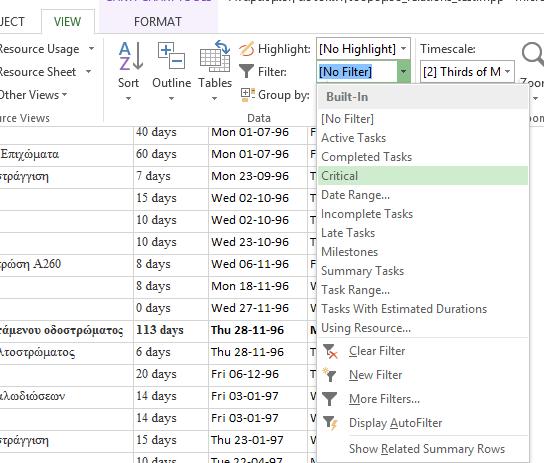The width and height of the screenshot is (544, 463).
Task: Click the Filter funnel icon in ribbon
Action: [x=246, y=71]
